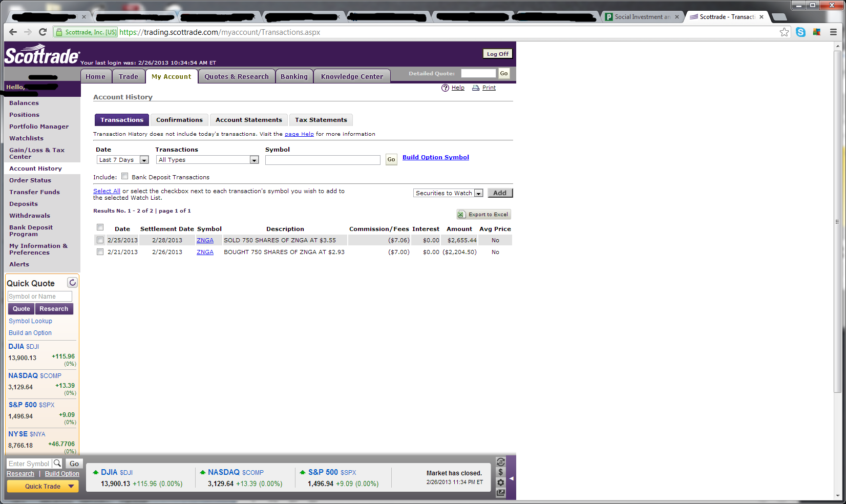Open Transfer Funds in the sidebar
Screen dimensions: 846x504
coord(34,192)
